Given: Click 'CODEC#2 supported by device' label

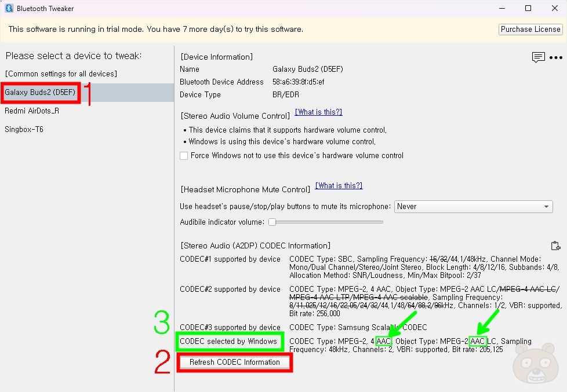Looking at the screenshot, I should tap(230, 289).
